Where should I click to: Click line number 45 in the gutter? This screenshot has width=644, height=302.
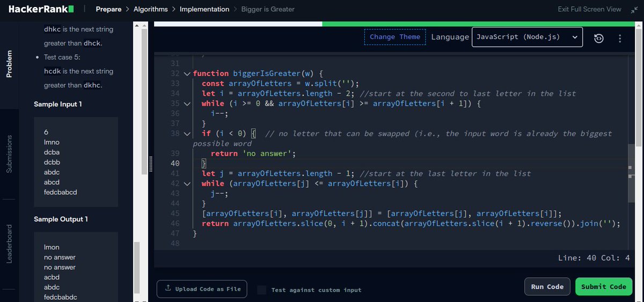[174, 213]
